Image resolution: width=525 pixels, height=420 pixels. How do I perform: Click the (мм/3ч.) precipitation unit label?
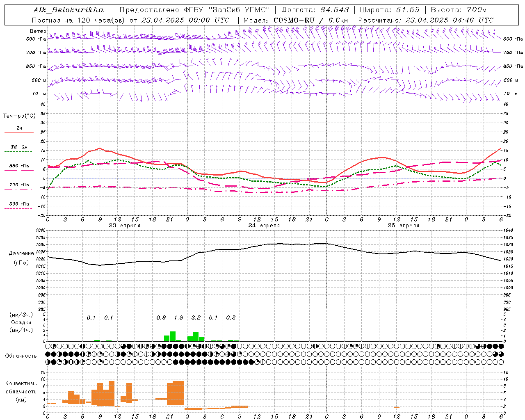(x=21, y=315)
